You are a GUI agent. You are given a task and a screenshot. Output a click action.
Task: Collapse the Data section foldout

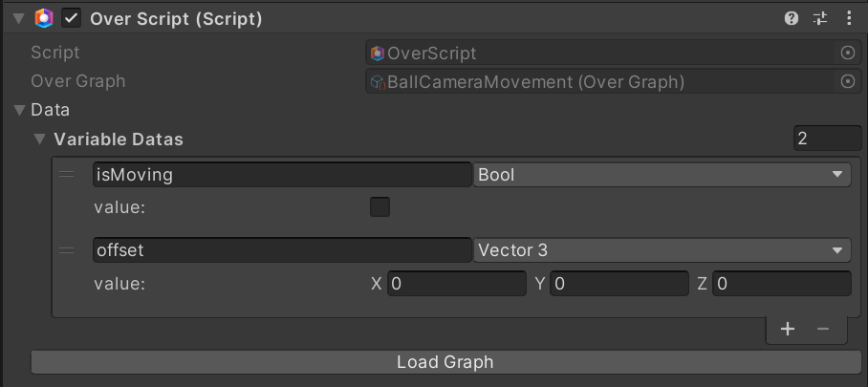(19, 111)
